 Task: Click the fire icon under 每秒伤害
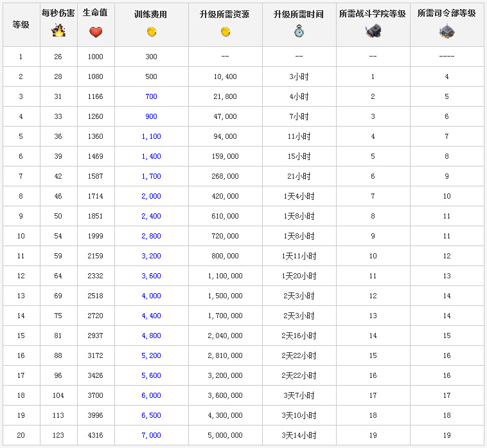click(58, 31)
